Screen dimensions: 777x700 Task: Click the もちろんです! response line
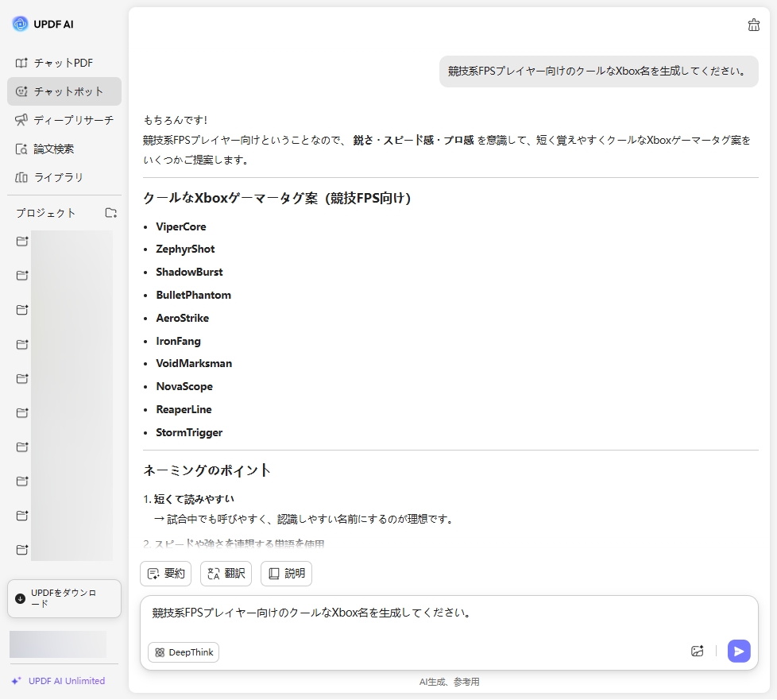(x=176, y=120)
